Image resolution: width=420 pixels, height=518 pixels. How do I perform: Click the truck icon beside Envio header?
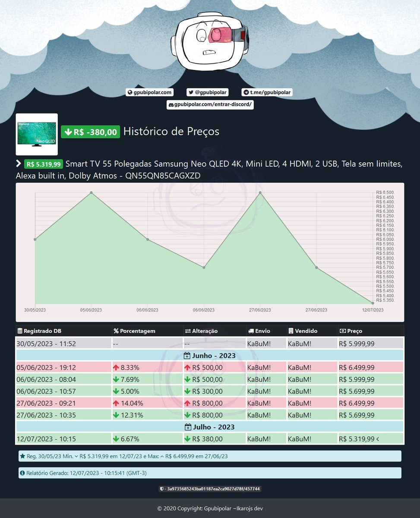(251, 331)
